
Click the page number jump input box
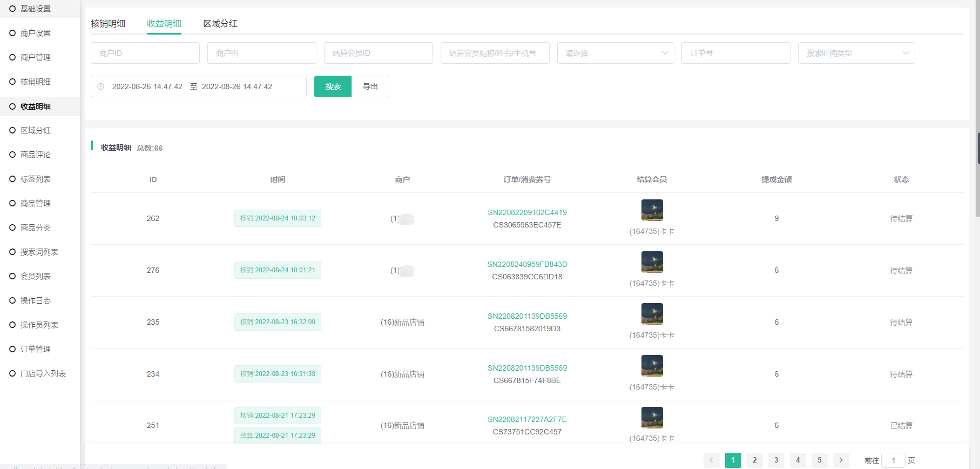point(893,460)
